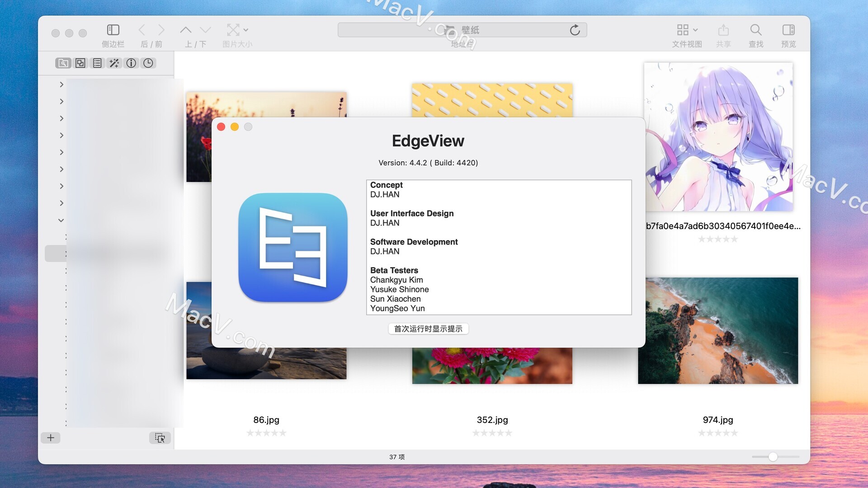The width and height of the screenshot is (868, 488).
Task: Open the history clock sidebar tab
Action: (x=148, y=63)
